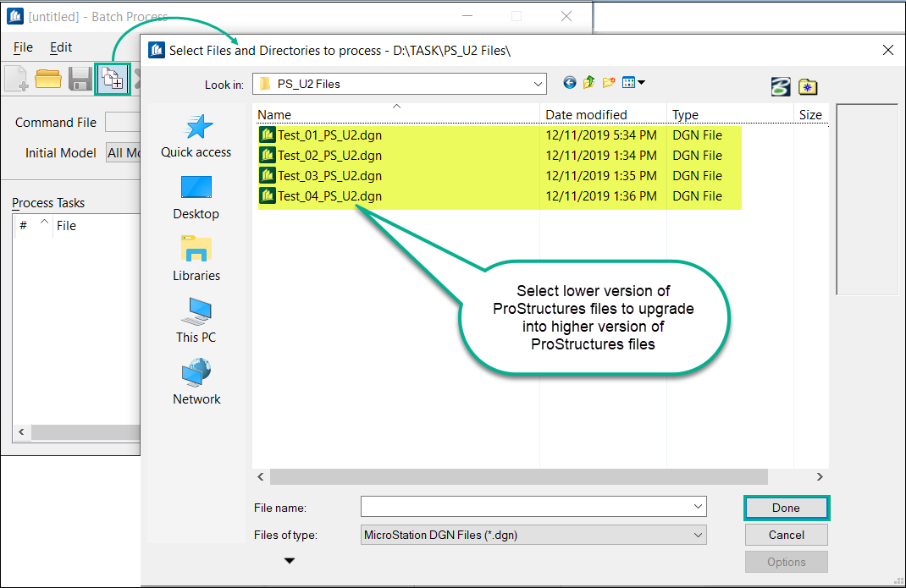This screenshot has height=588, width=906.
Task: Select Network in the sidebar
Action: pyautogui.click(x=196, y=382)
